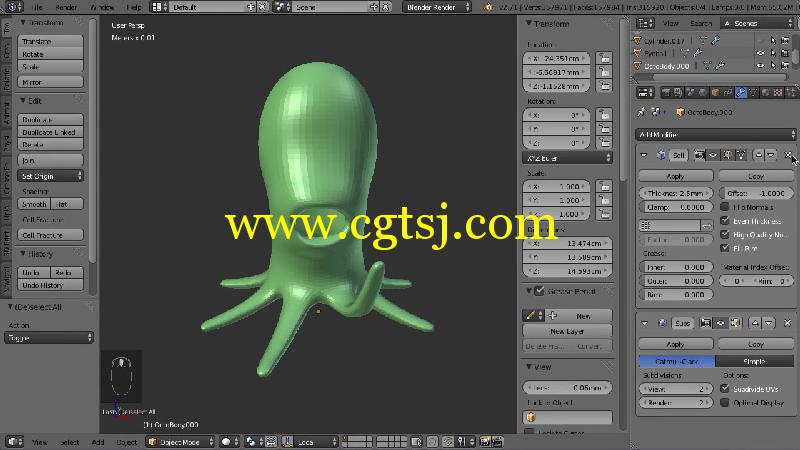Click the OctoBody.000 wrench icon in outliner
Image resolution: width=800 pixels, height=450 pixels.
click(x=719, y=66)
